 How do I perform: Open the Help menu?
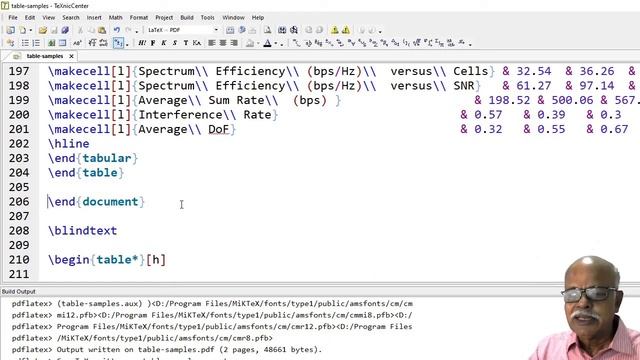(x=258, y=18)
